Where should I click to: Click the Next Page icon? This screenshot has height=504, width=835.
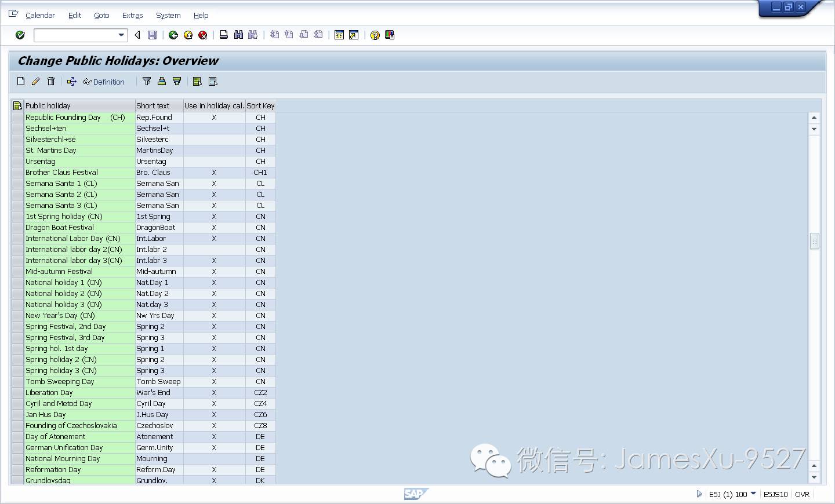click(303, 35)
